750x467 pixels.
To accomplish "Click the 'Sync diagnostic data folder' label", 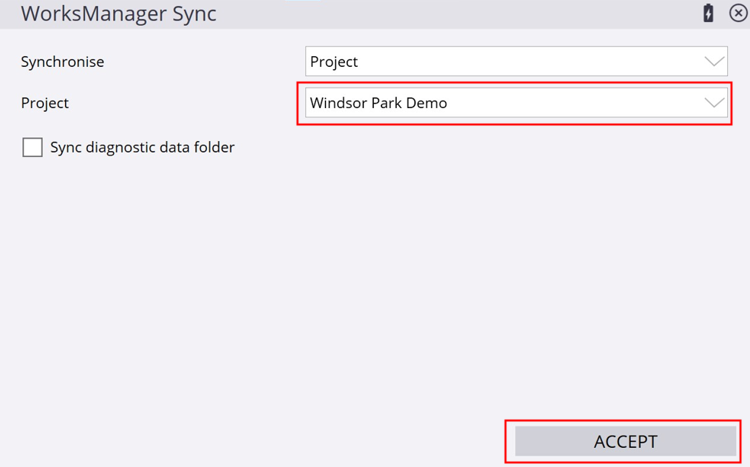I will pos(142,148).
